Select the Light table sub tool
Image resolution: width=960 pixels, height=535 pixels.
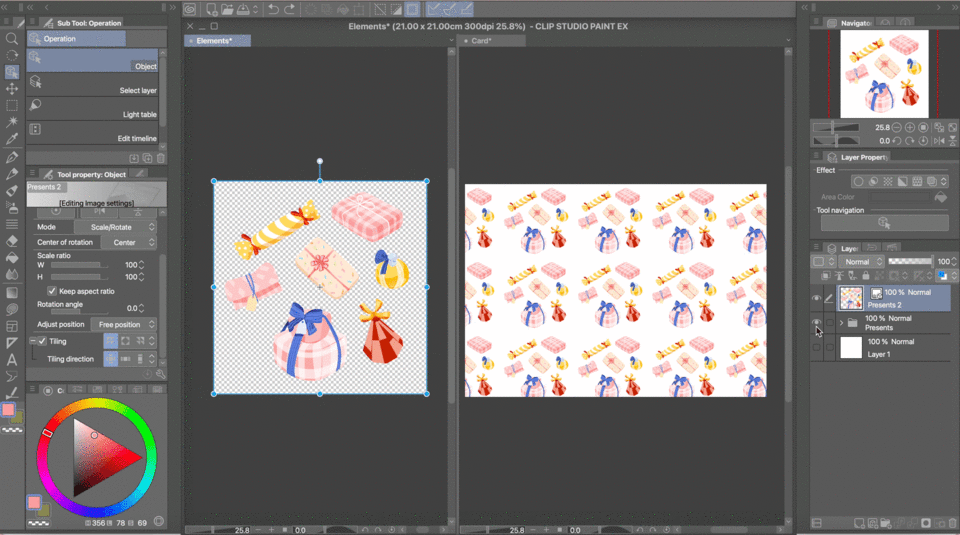92,108
